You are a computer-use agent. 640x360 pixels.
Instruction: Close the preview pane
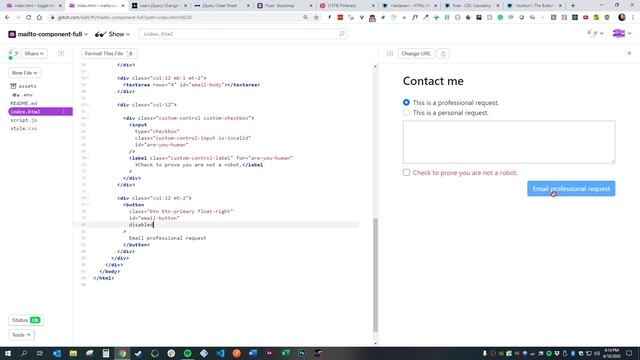coord(629,53)
